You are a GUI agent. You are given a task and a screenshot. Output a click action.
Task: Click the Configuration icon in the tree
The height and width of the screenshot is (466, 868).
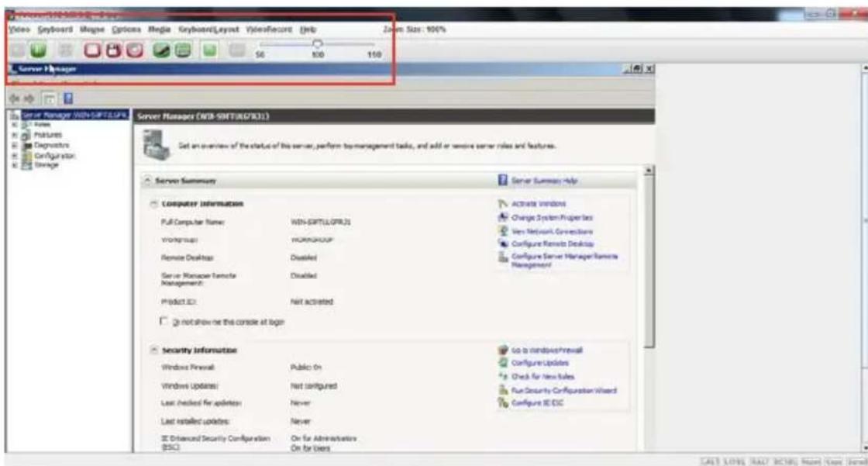26,156
